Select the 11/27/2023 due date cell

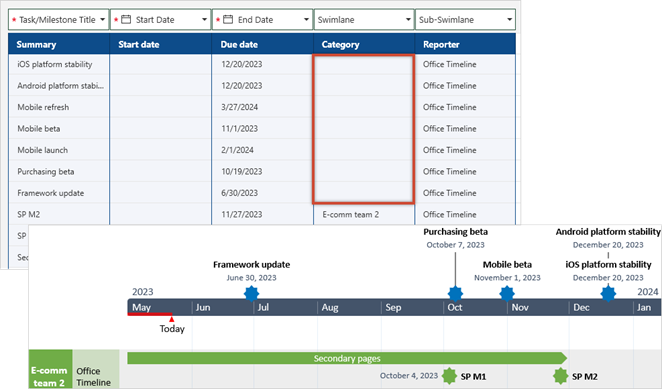[262, 215]
